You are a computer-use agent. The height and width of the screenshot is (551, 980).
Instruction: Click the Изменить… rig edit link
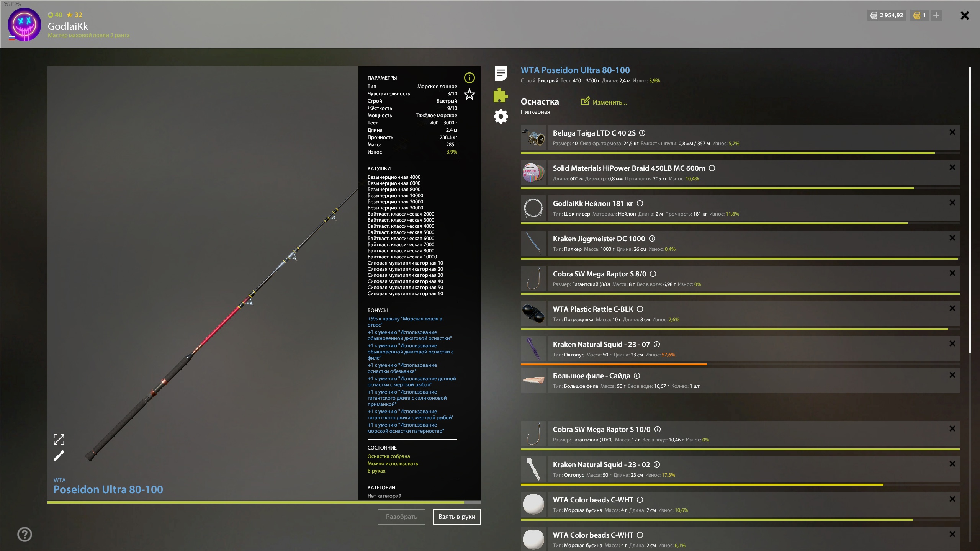pyautogui.click(x=604, y=102)
